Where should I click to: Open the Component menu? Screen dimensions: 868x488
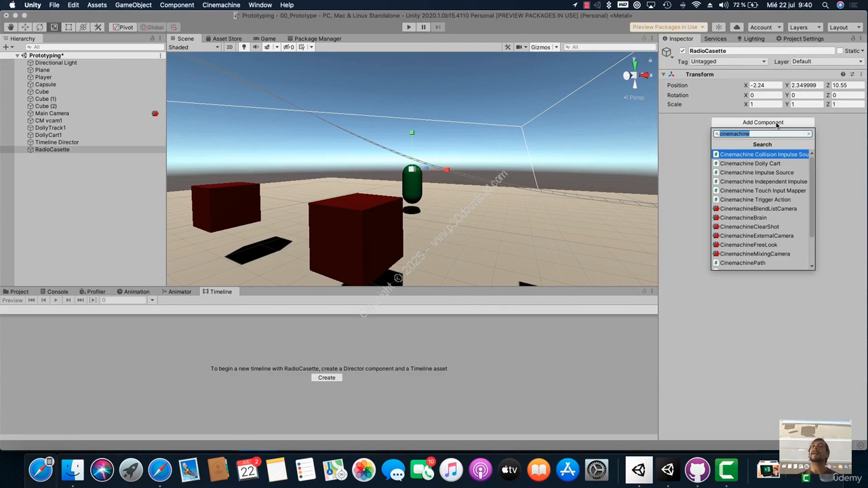click(x=176, y=5)
